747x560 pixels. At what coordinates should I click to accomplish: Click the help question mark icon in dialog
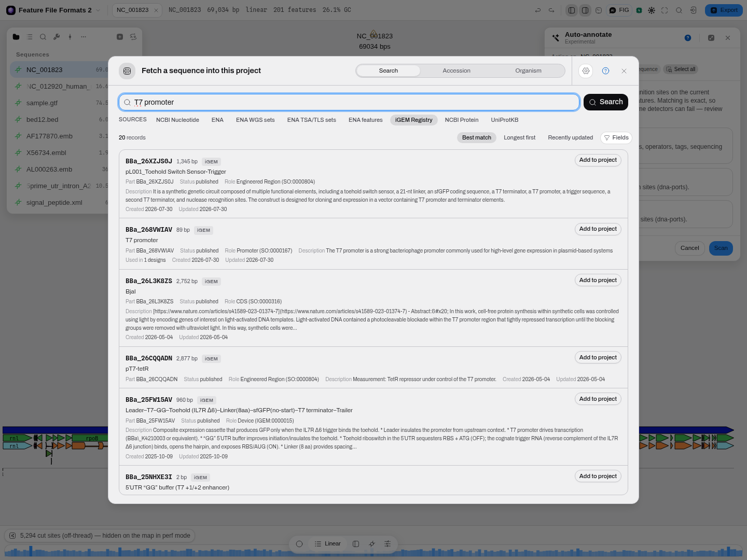point(605,71)
